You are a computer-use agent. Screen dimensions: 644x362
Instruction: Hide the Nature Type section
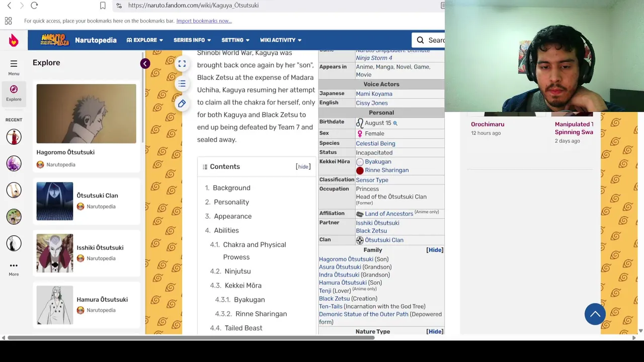tap(435, 332)
